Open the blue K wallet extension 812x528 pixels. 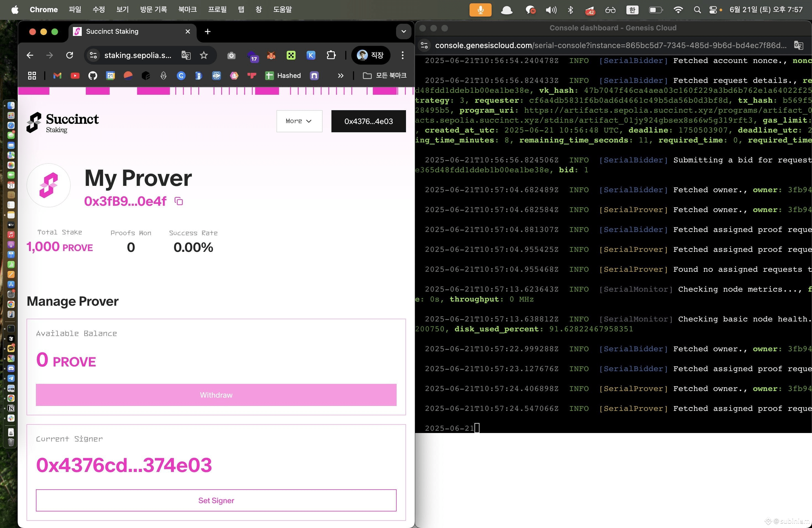[x=311, y=55]
